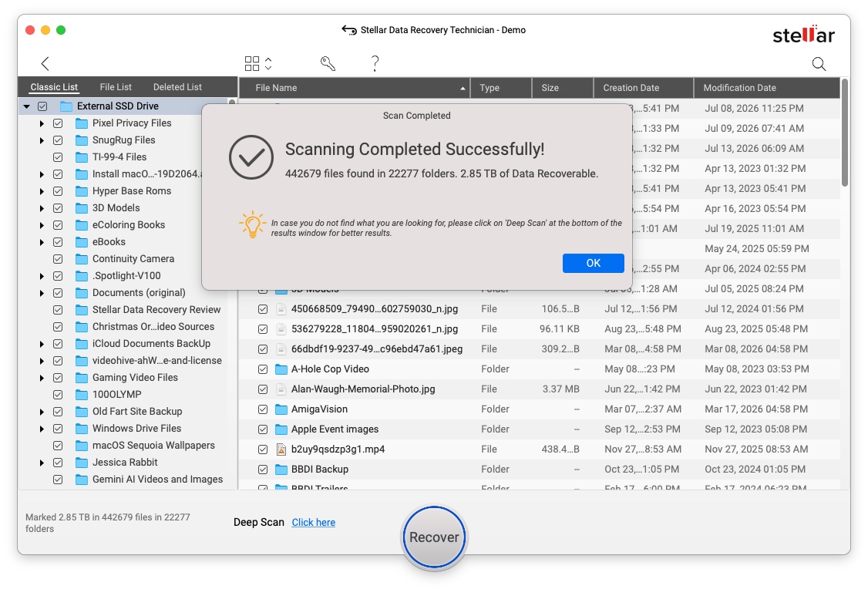The image size is (868, 606).
Task: Click the A-Hole Cop Video folder icon
Action: [281, 369]
